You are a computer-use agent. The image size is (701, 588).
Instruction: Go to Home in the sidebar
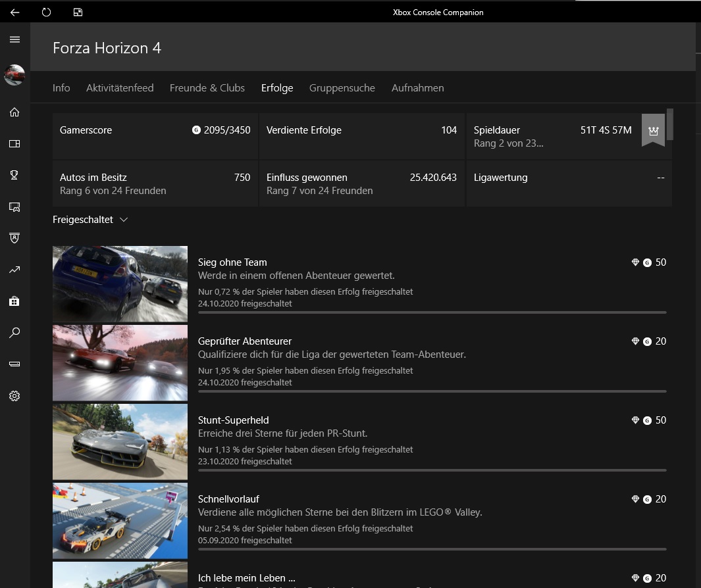(14, 112)
